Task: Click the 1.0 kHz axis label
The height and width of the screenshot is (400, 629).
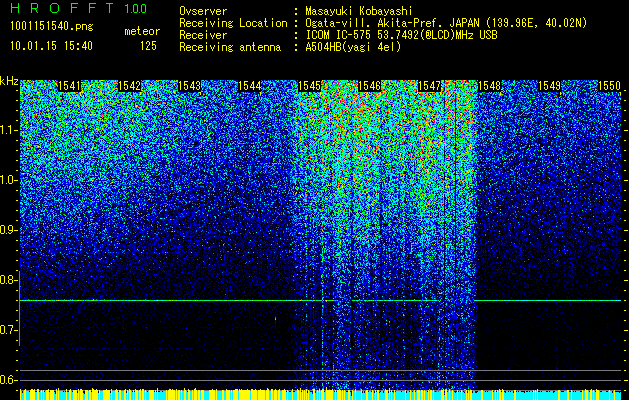Action: (8, 180)
